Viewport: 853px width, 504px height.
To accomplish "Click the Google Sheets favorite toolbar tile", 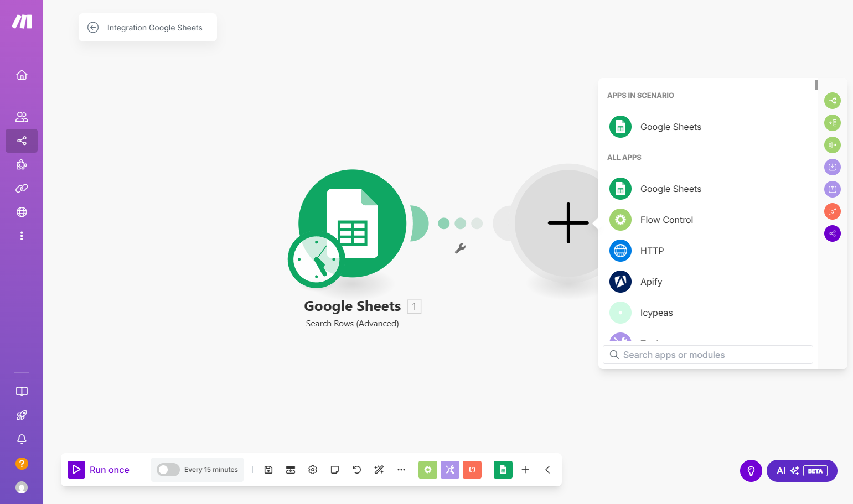I will pos(503,470).
